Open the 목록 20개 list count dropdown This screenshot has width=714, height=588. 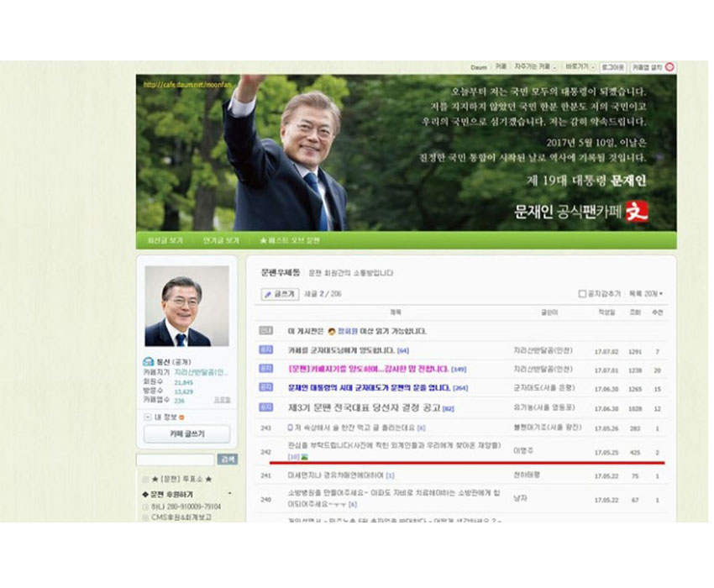coord(646,294)
